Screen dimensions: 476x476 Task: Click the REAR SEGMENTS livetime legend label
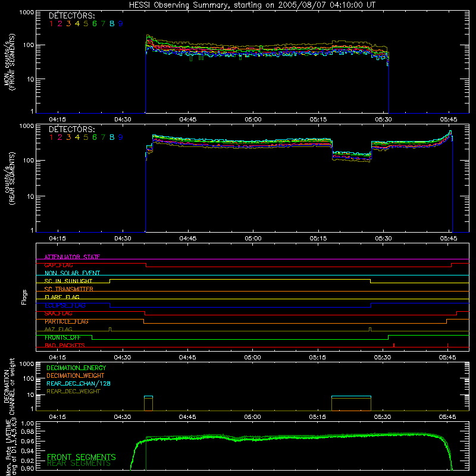pyautogui.click(x=79, y=464)
